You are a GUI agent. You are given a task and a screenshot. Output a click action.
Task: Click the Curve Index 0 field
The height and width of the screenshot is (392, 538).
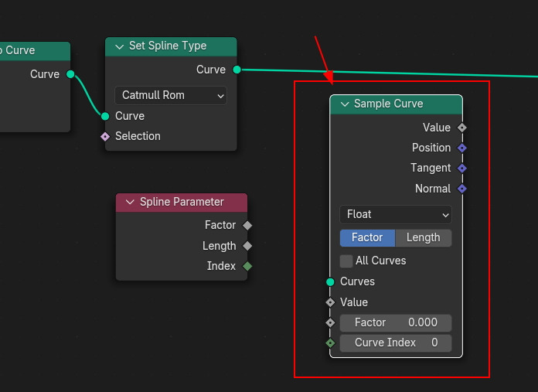[396, 343]
